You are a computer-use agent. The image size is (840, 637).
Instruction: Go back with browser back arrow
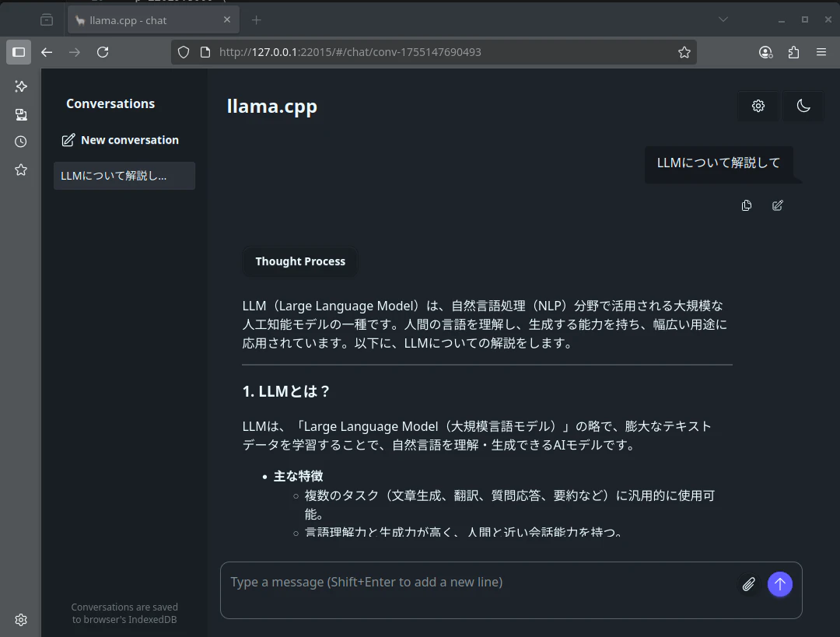click(47, 52)
